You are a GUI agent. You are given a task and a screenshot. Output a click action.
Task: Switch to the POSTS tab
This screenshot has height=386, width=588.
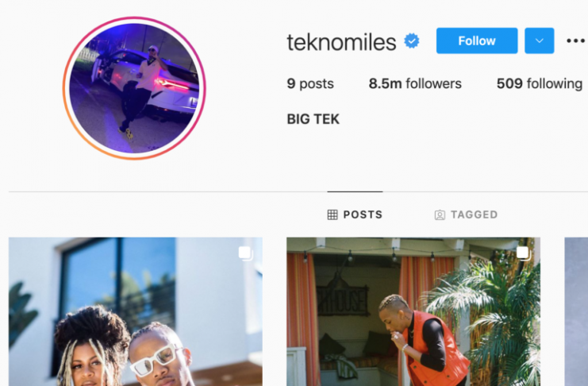(x=355, y=214)
